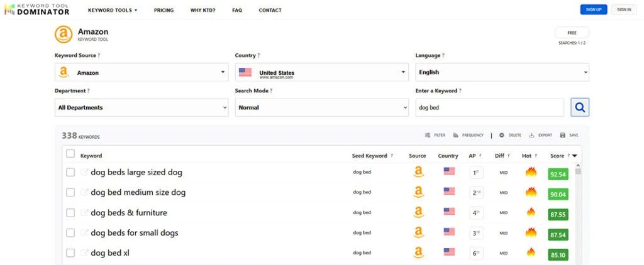The image size is (644, 265).
Task: Click the help mark next to Enter a Keyword
Action: (460, 90)
